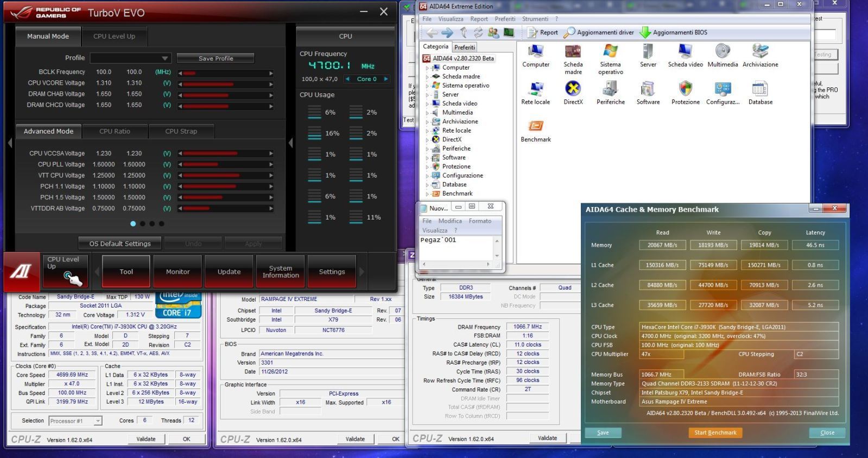Select the Preferiti tab in AIDA64 sidebar
This screenshot has height=458, width=868.
tap(465, 47)
